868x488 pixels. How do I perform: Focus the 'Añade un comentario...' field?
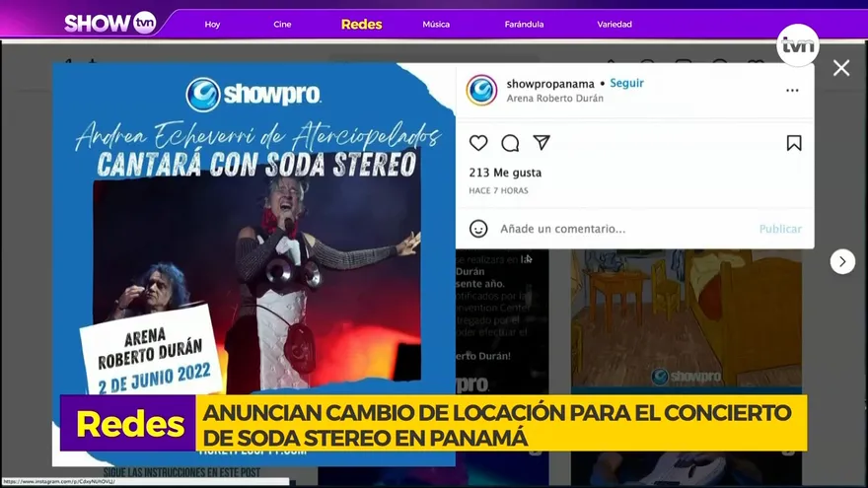(x=563, y=229)
